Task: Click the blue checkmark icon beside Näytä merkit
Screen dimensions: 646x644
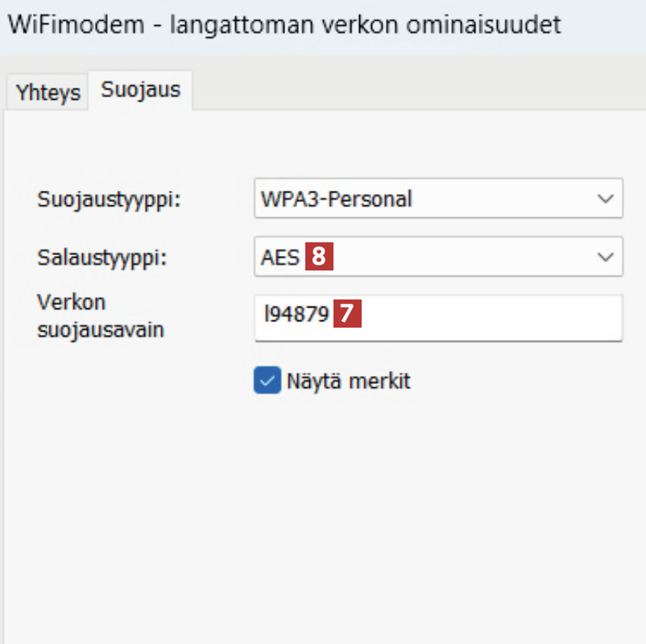Action: (267, 381)
